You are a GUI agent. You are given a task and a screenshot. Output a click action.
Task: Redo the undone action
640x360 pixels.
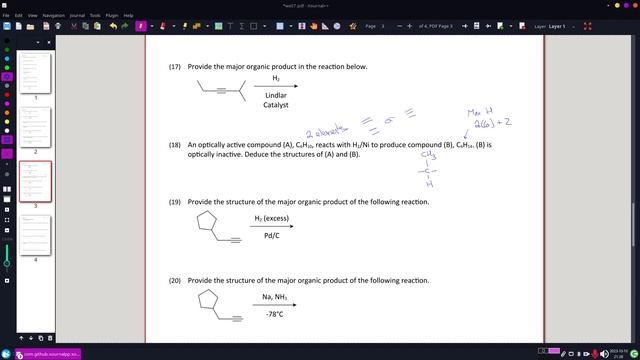(125, 26)
